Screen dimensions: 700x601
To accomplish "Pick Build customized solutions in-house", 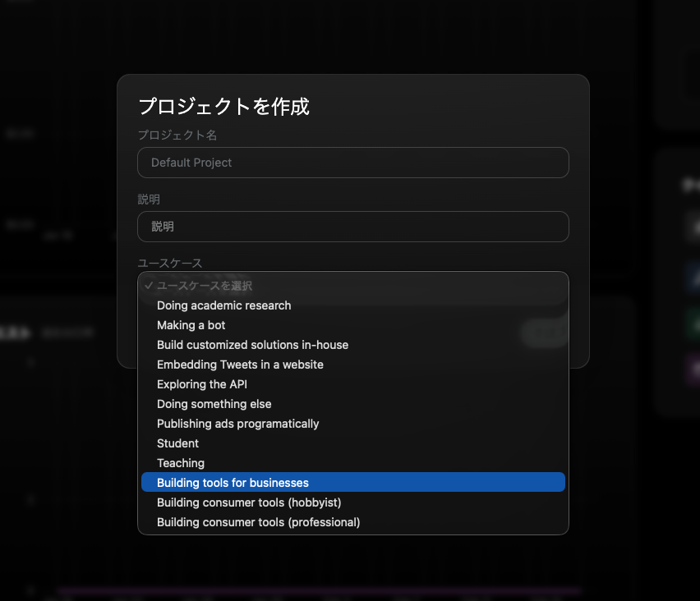I will [253, 345].
